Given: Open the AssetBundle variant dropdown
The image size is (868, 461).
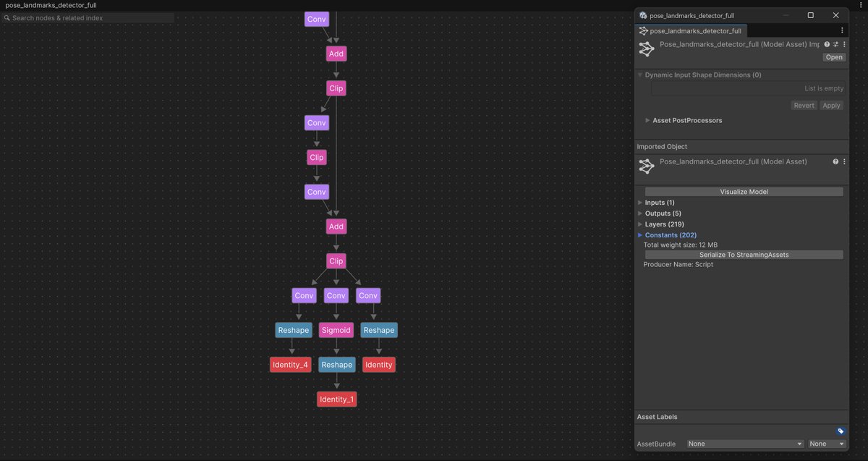Looking at the screenshot, I should point(827,444).
